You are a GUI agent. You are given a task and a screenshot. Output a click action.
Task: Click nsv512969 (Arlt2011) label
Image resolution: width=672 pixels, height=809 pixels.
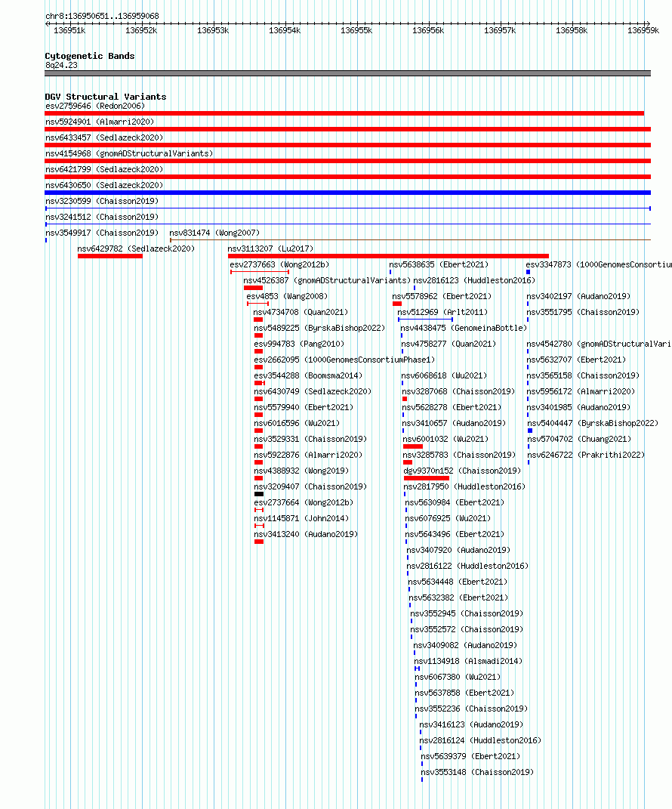click(442, 312)
